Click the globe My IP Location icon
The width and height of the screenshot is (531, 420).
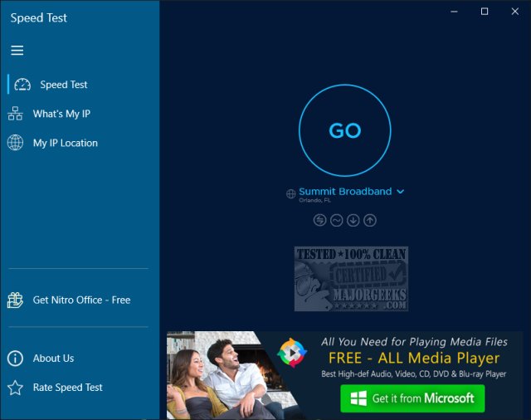pyautogui.click(x=15, y=143)
